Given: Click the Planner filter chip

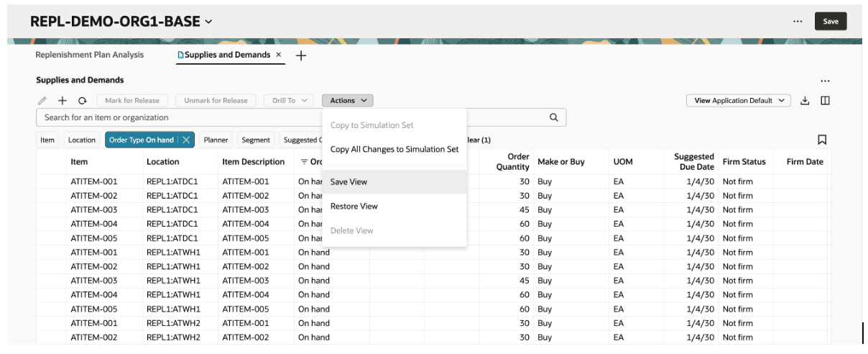Looking at the screenshot, I should 216,140.
